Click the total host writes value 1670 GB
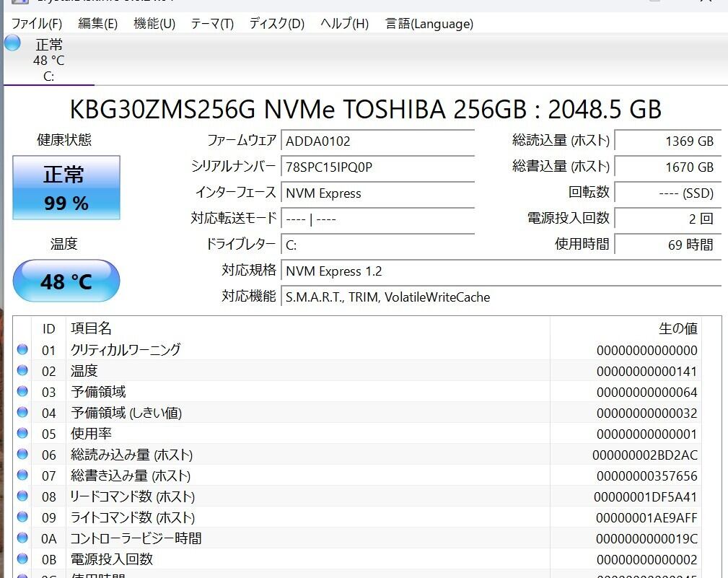 click(x=667, y=167)
